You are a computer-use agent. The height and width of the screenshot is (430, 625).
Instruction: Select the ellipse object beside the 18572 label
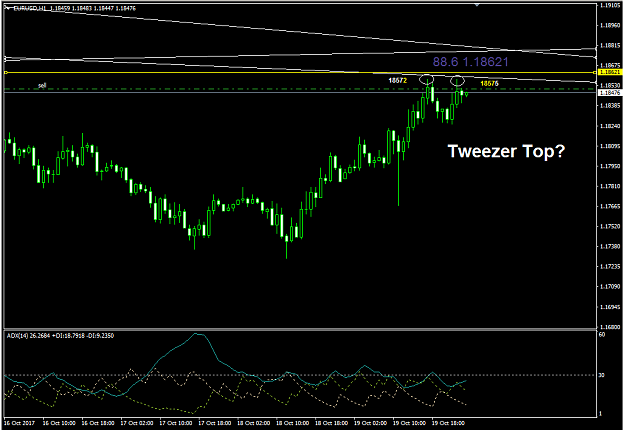[x=426, y=79]
